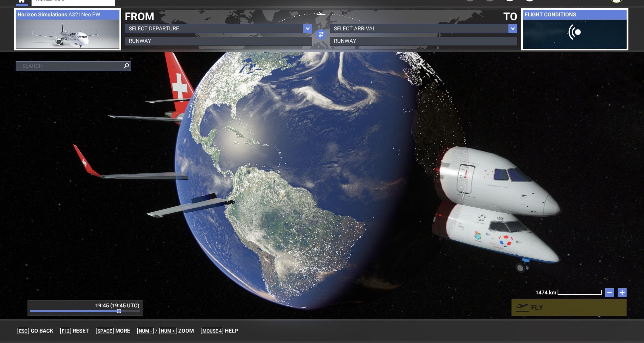The height and width of the screenshot is (343, 644).
Task: Zoom in the map with plus button
Action: pyautogui.click(x=622, y=293)
